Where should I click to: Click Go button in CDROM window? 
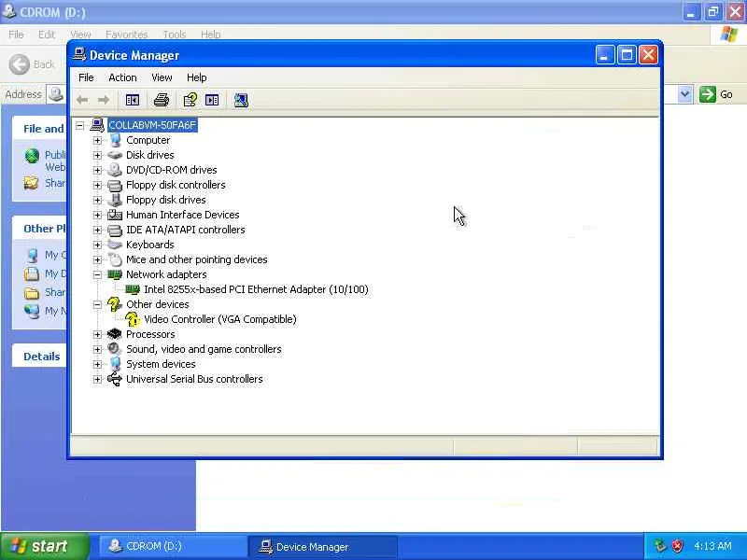pos(716,94)
